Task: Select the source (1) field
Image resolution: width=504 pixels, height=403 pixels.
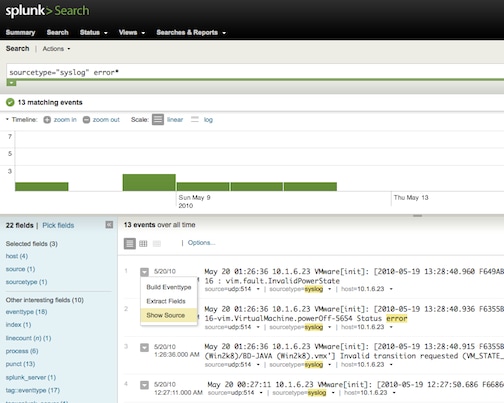Action: pos(20,269)
